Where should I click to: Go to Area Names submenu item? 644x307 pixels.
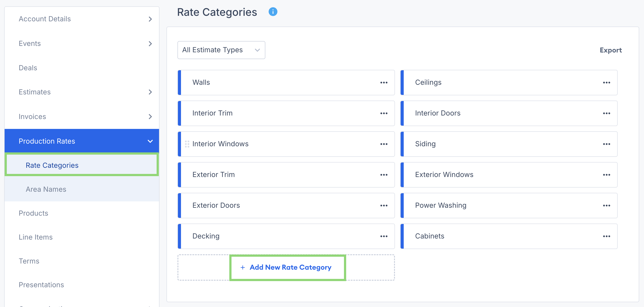(82, 189)
